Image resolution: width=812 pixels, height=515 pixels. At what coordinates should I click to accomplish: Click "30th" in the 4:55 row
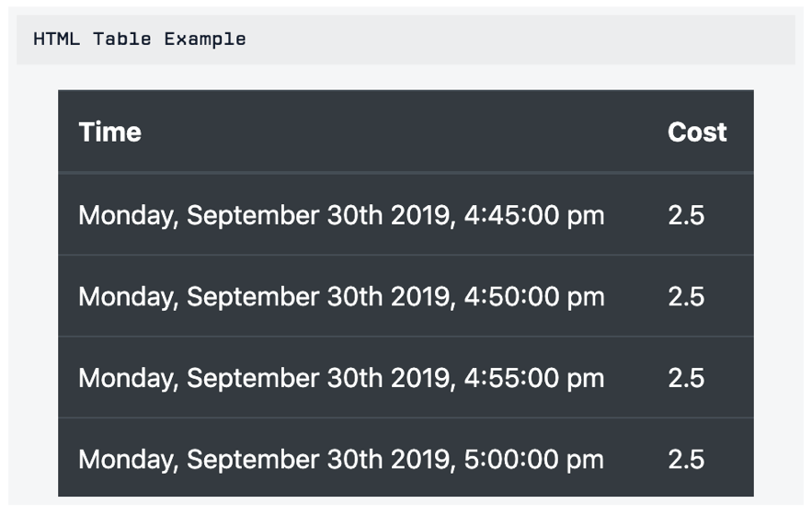coord(355,378)
